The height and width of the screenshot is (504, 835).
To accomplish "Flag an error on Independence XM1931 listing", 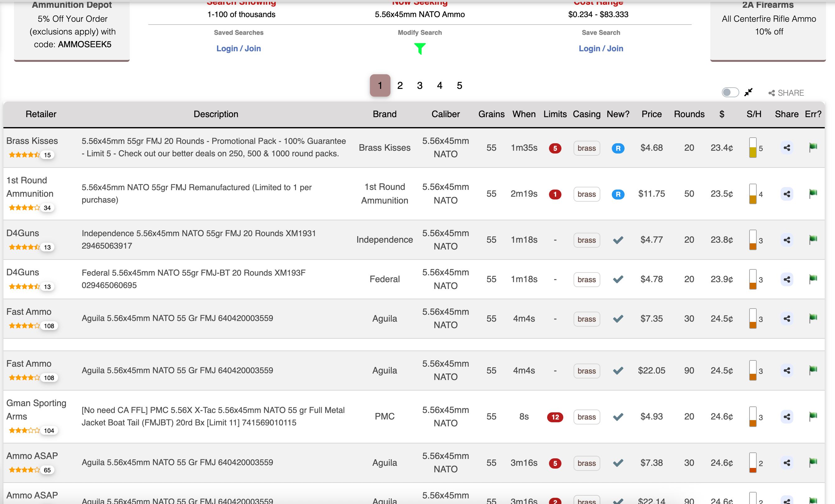I will (x=813, y=240).
